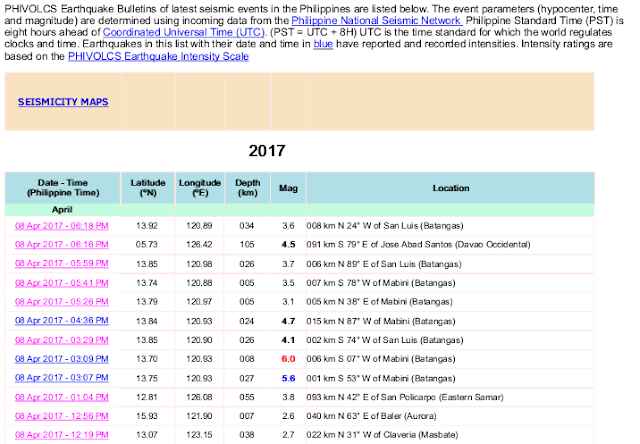Screen dimensions: 640x444
Task: Click the depth value 055
Action: click(x=247, y=397)
